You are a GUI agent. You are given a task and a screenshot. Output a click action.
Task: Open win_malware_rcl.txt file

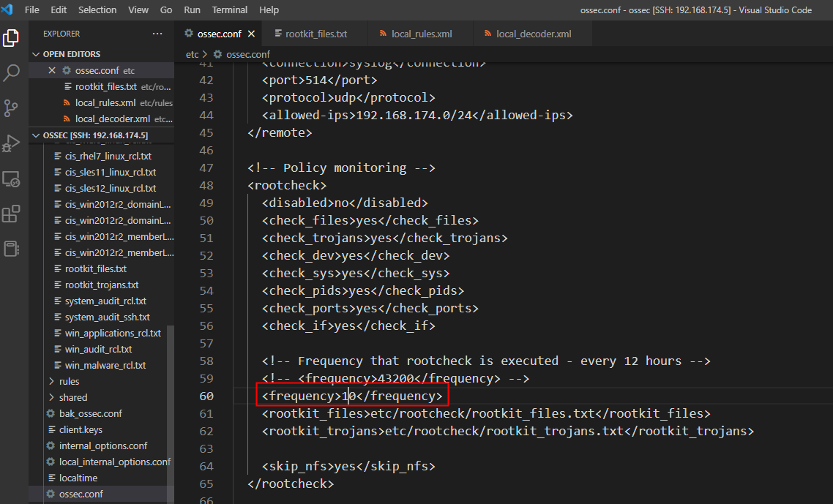pyautogui.click(x=105, y=366)
